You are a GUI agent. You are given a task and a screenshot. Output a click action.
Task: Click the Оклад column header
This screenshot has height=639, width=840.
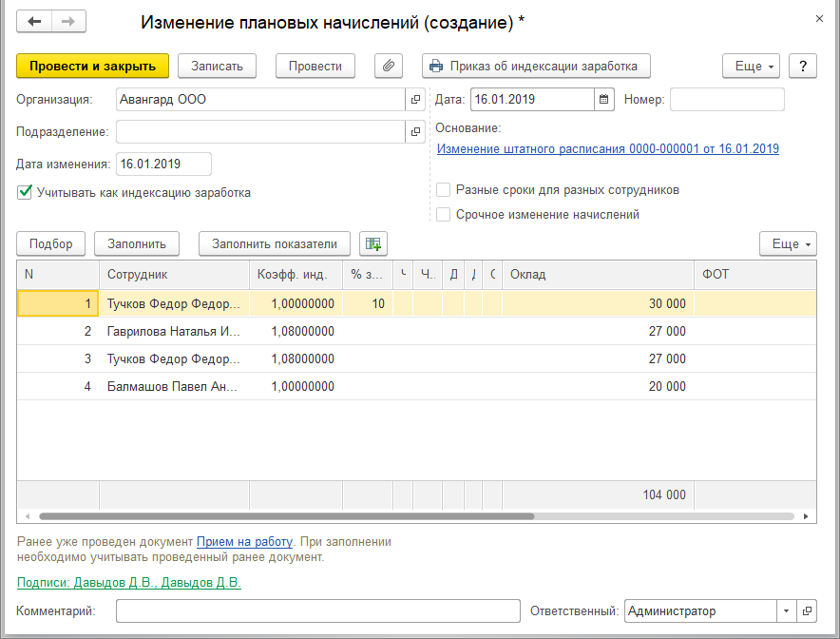[x=599, y=275]
